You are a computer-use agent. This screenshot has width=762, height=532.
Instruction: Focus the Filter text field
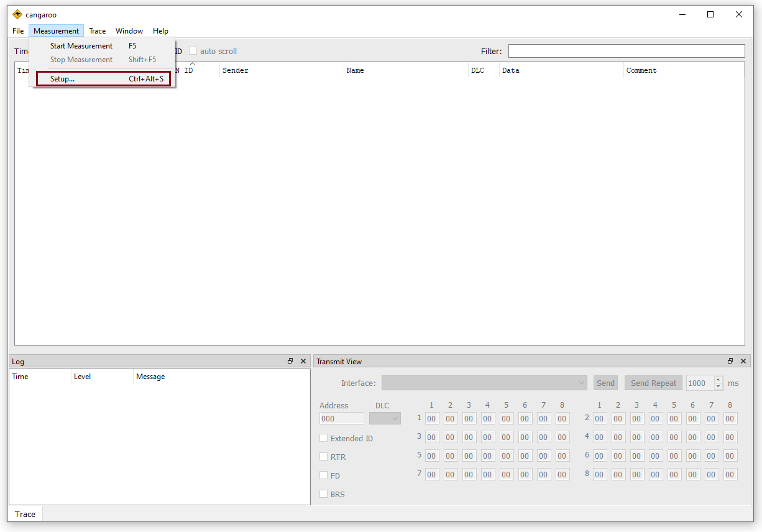tap(627, 51)
